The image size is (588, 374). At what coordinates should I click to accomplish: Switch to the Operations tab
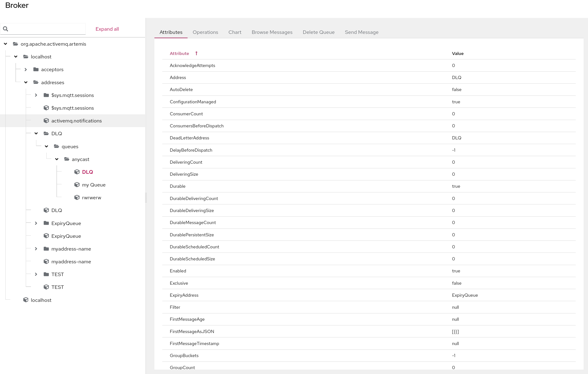[x=205, y=32]
